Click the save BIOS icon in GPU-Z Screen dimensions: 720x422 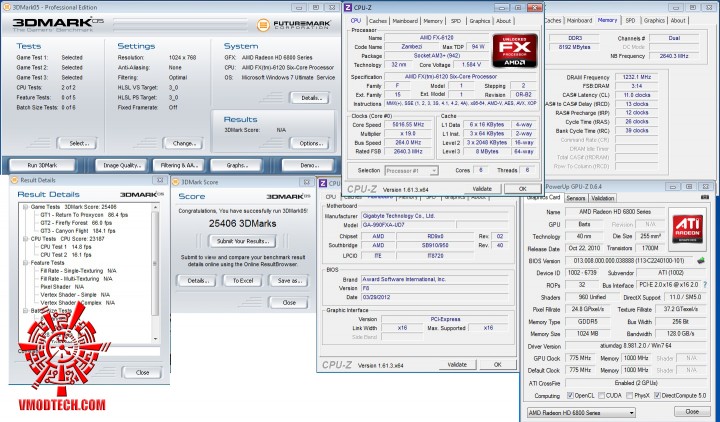pyautogui.click(x=701, y=260)
